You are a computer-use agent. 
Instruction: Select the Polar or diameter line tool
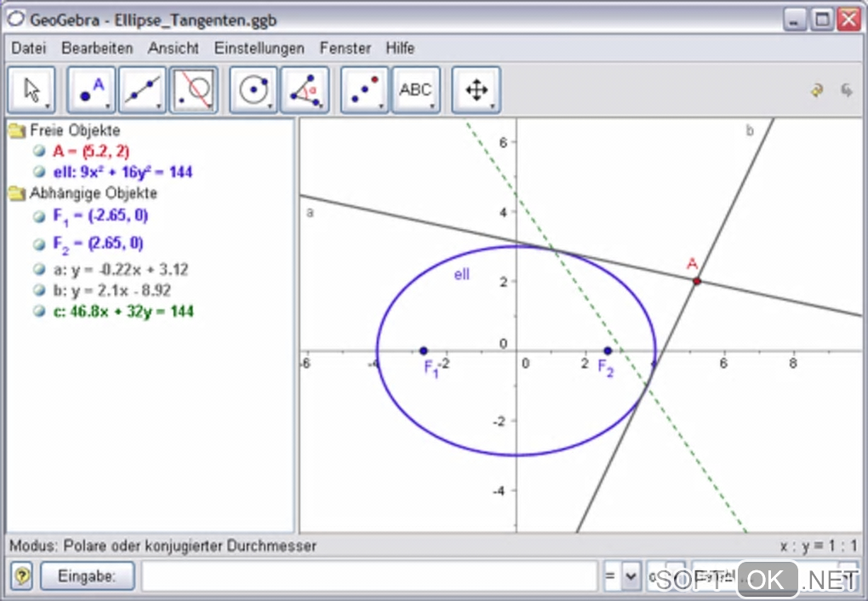(194, 90)
